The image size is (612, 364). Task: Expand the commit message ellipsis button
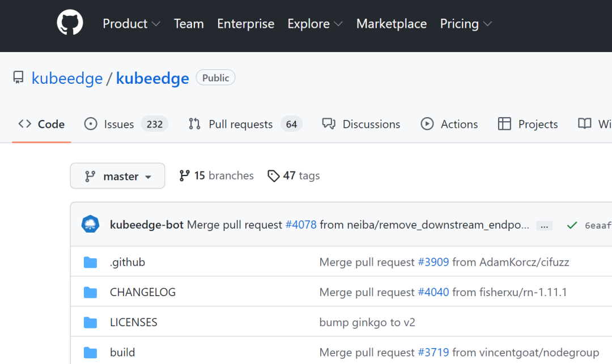(544, 225)
